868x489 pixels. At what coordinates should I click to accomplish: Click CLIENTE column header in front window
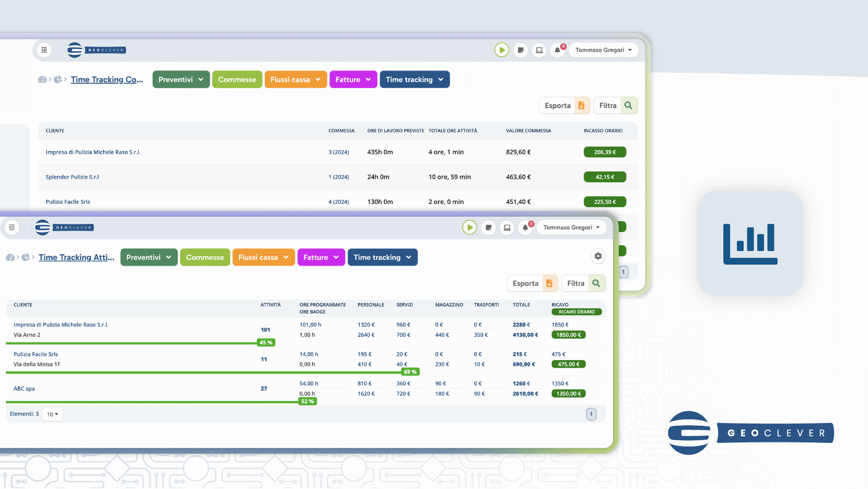[23, 305]
